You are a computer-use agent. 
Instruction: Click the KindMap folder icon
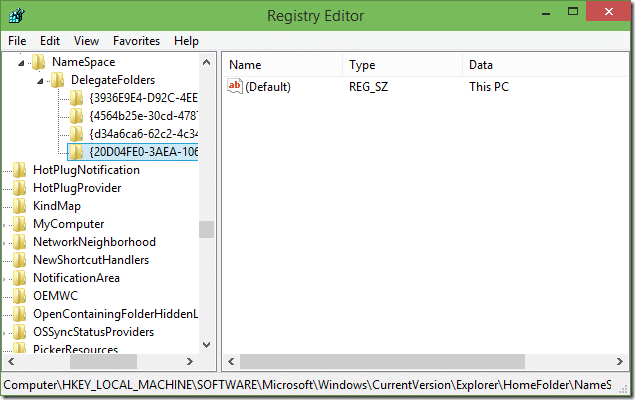coord(19,206)
